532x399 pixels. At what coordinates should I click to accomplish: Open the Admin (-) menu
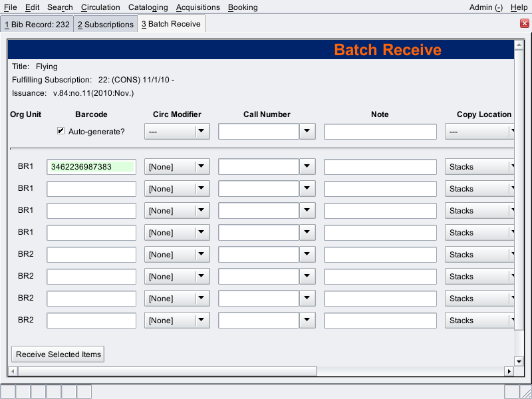pos(485,7)
